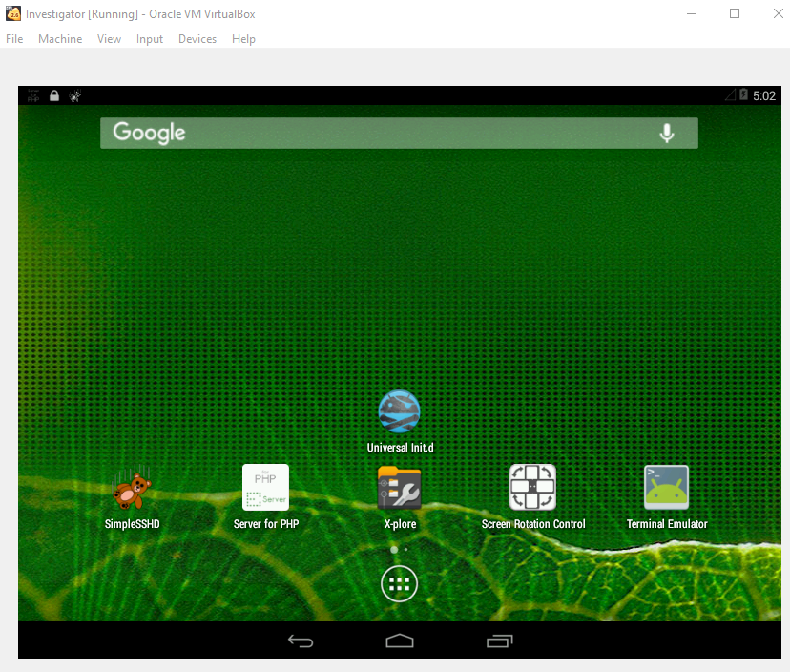Open the Devices menu
790x672 pixels.
coord(197,39)
